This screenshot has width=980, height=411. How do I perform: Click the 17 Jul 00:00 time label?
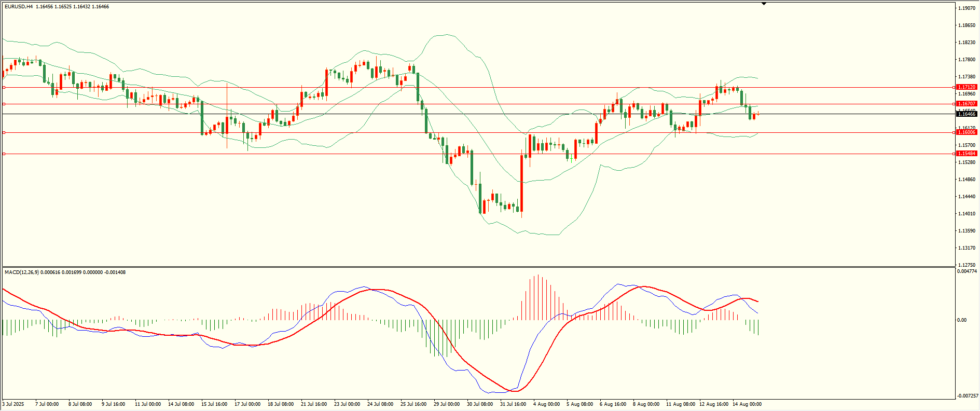tap(247, 404)
